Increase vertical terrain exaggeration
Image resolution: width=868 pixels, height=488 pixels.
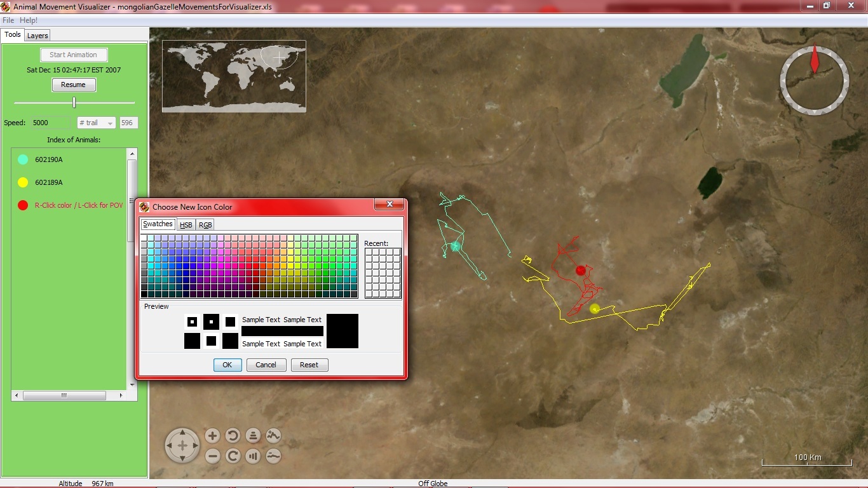pos(273,436)
